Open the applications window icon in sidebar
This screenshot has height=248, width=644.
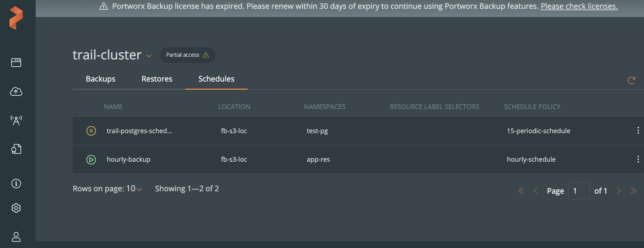tap(16, 63)
